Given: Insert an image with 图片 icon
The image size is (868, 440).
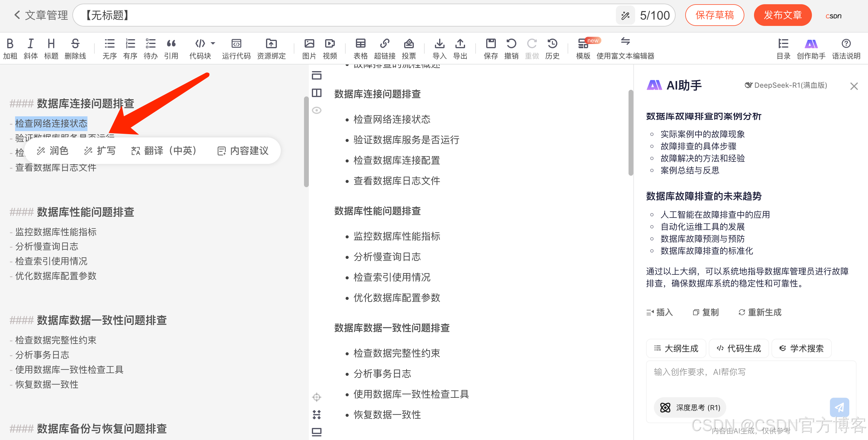Looking at the screenshot, I should (x=309, y=44).
